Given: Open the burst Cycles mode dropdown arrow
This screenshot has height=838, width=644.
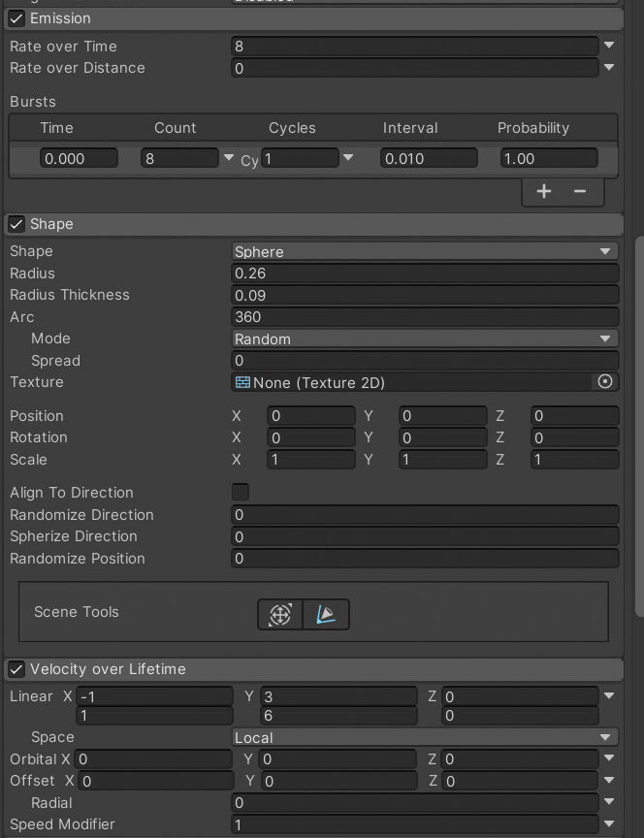Looking at the screenshot, I should click(x=348, y=158).
